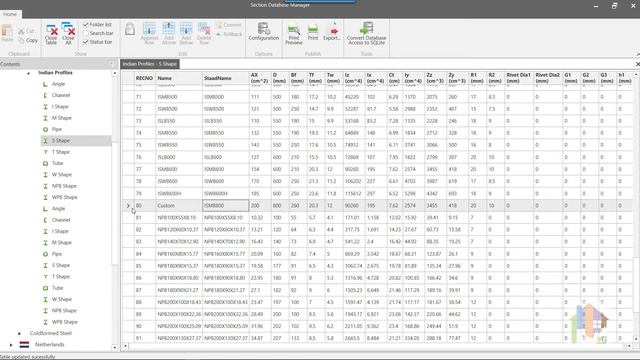Click the RECNO column header

tap(144, 78)
